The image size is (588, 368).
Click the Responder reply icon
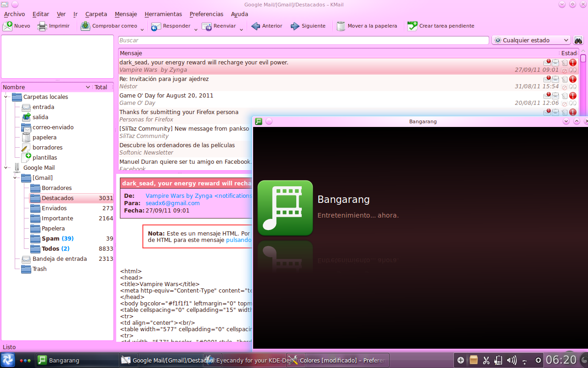click(x=156, y=26)
